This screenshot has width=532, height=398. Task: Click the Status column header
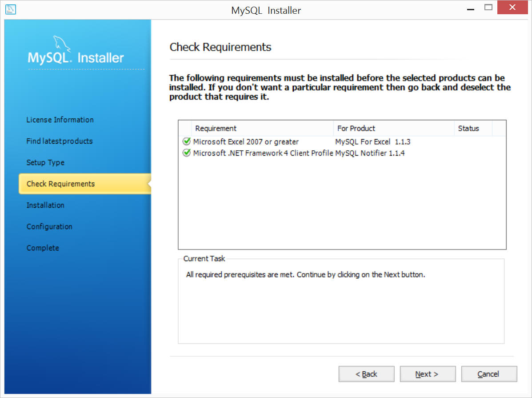click(x=473, y=129)
